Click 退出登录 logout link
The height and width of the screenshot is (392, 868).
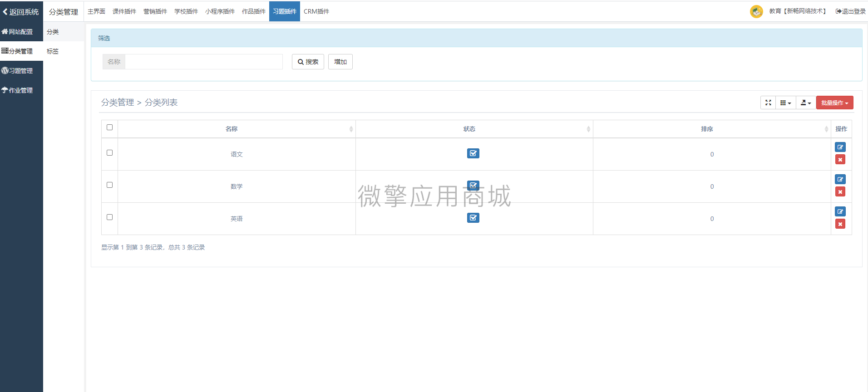(x=850, y=11)
